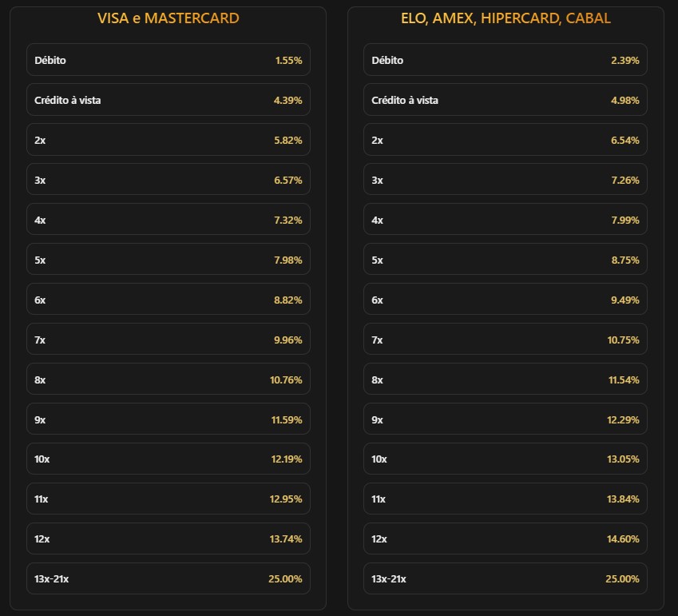Click the 6x row showing 8.82%

168,300
